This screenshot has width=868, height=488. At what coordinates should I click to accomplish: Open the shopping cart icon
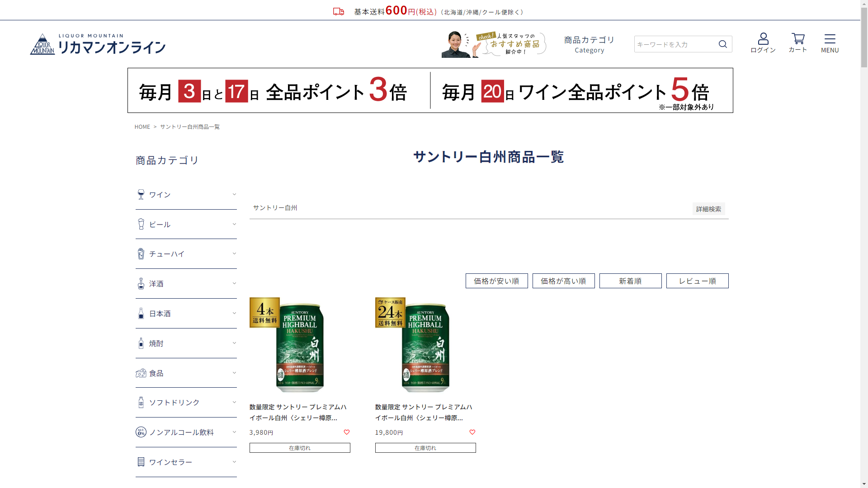[798, 39]
